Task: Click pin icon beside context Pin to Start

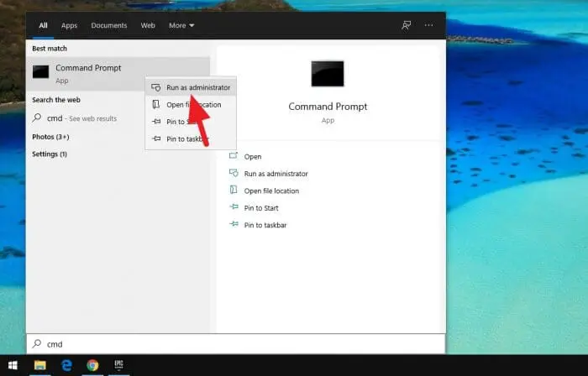Action: (156, 122)
